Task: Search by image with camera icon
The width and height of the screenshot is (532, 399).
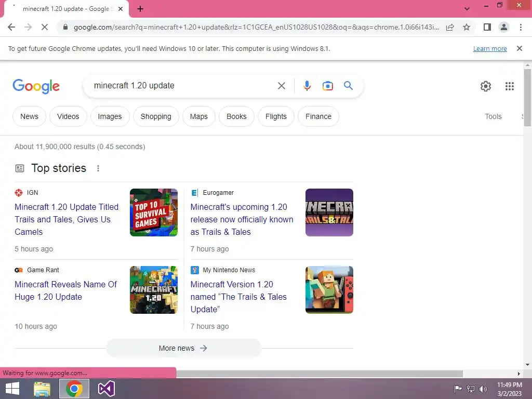Action: point(327,86)
